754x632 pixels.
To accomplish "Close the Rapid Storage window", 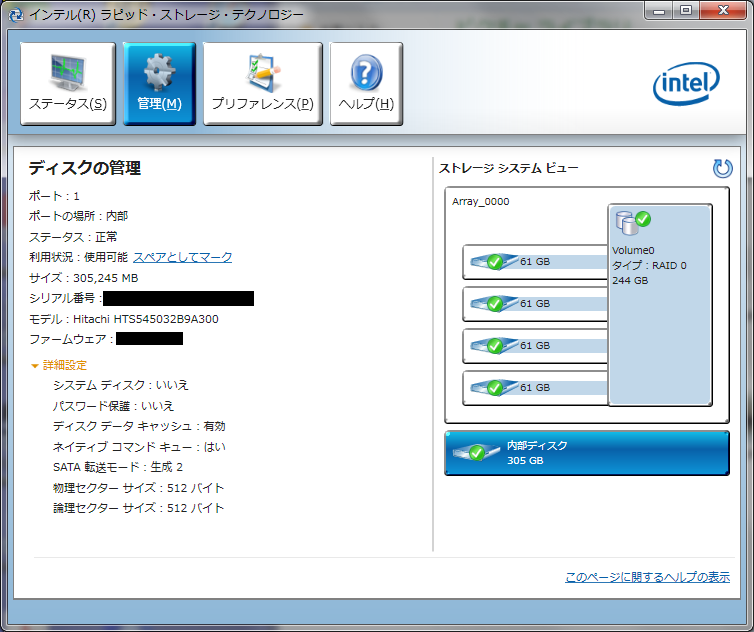I will click(723, 11).
